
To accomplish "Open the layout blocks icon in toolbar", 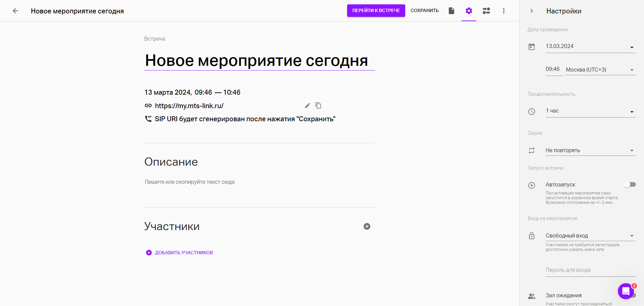I will [486, 11].
